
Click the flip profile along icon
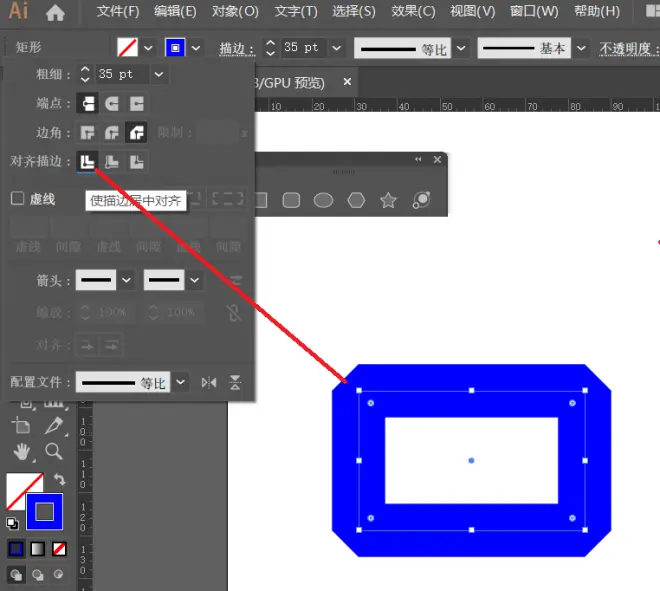[x=209, y=383]
